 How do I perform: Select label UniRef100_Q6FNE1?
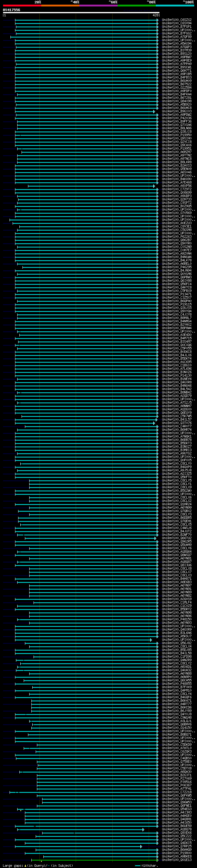[177, 805]
